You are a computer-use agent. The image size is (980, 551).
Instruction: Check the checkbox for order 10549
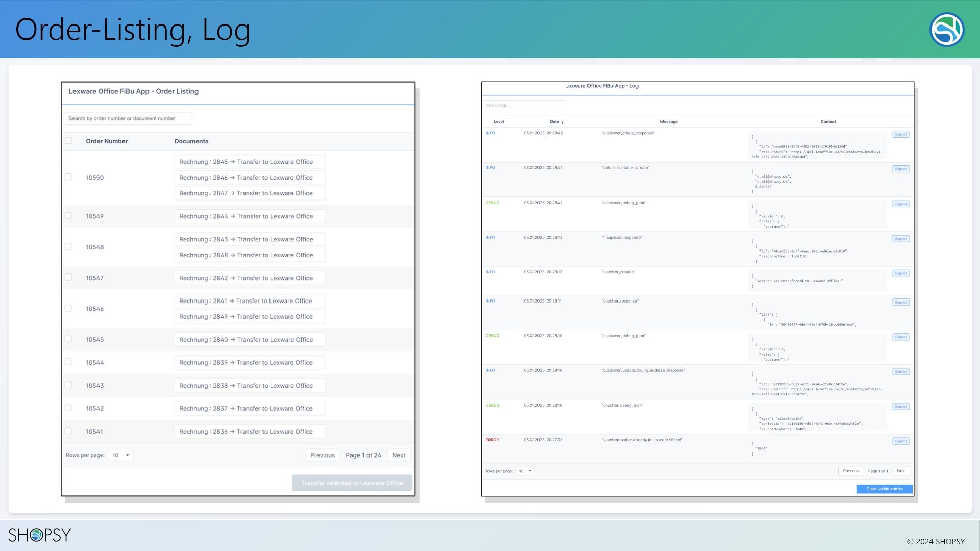tap(68, 216)
